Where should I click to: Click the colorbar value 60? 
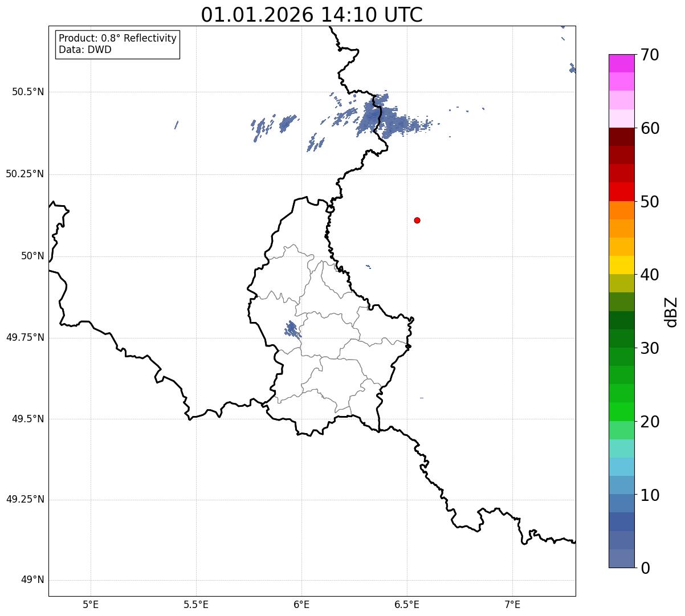tap(650, 128)
